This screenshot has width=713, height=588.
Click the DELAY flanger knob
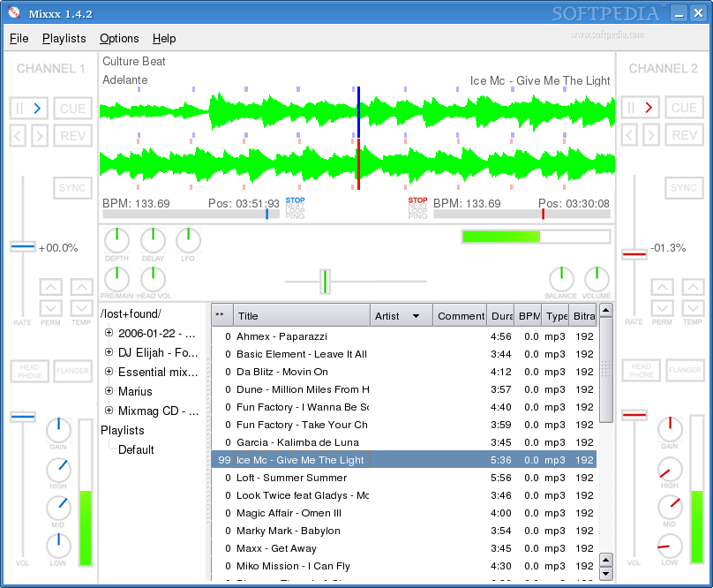(x=153, y=241)
